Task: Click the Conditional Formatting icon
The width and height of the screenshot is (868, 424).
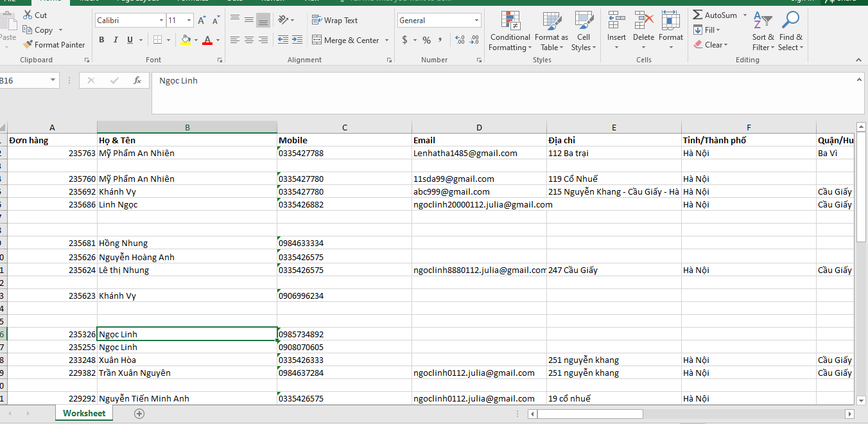Action: coord(510,20)
